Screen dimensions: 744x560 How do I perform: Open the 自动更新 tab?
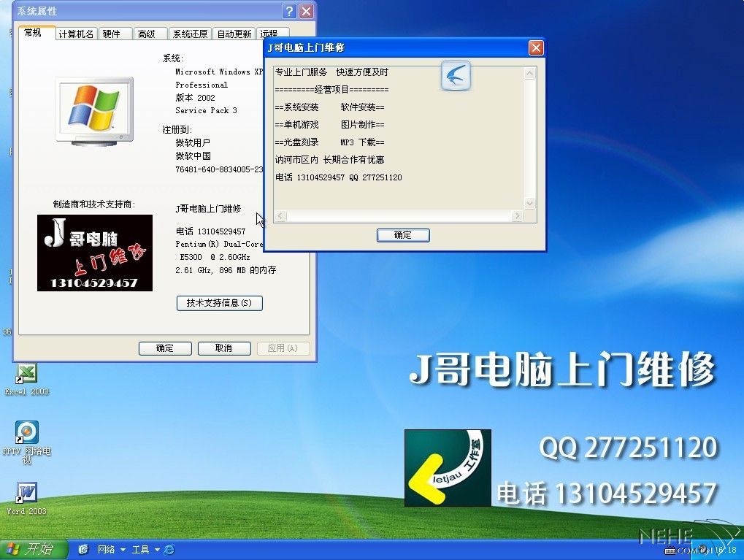(x=234, y=34)
